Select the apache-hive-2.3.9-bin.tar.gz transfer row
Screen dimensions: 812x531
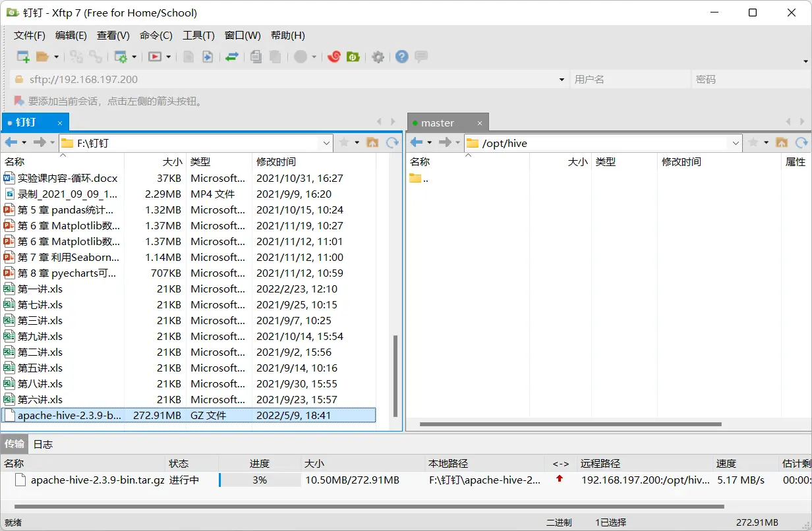[406, 480]
